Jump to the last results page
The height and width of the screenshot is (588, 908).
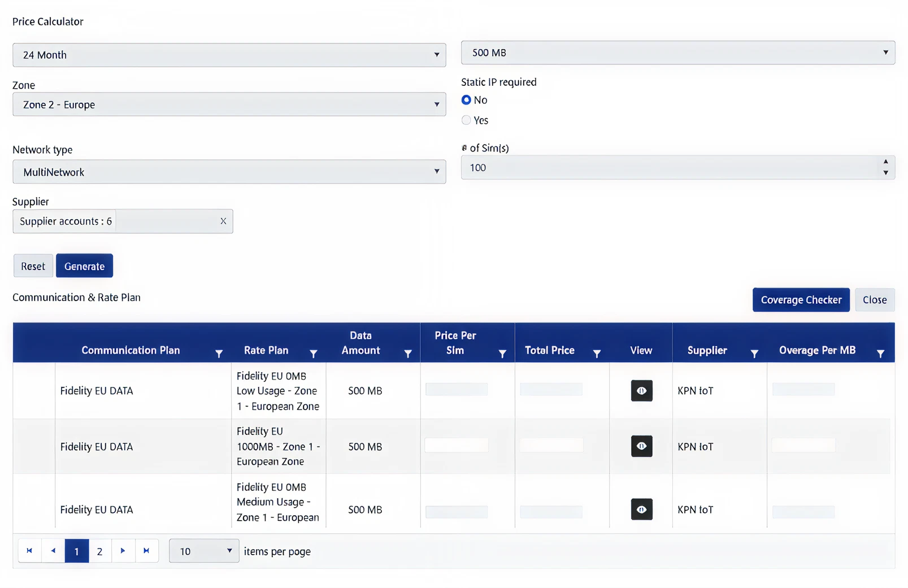[146, 551]
